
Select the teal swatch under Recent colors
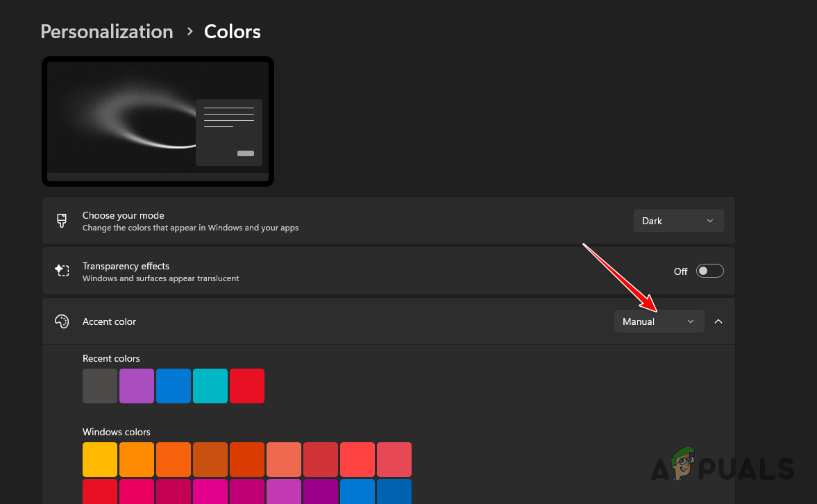click(x=210, y=385)
